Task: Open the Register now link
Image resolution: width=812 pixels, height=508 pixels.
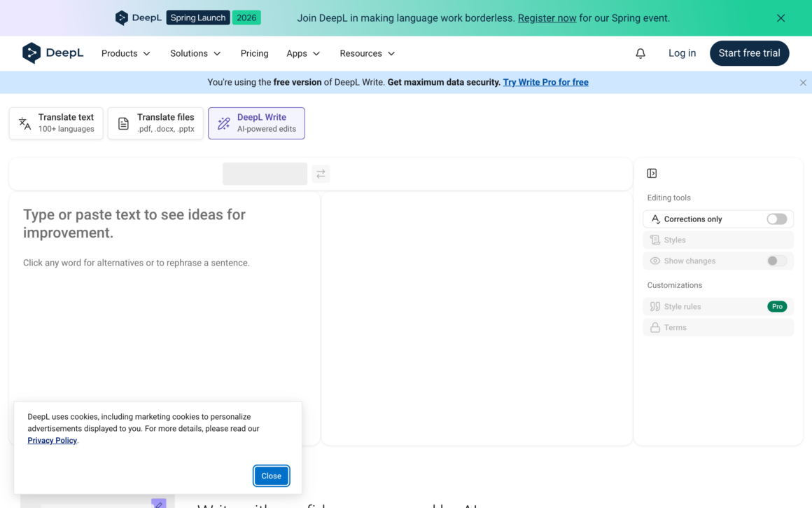Action: coord(547,18)
